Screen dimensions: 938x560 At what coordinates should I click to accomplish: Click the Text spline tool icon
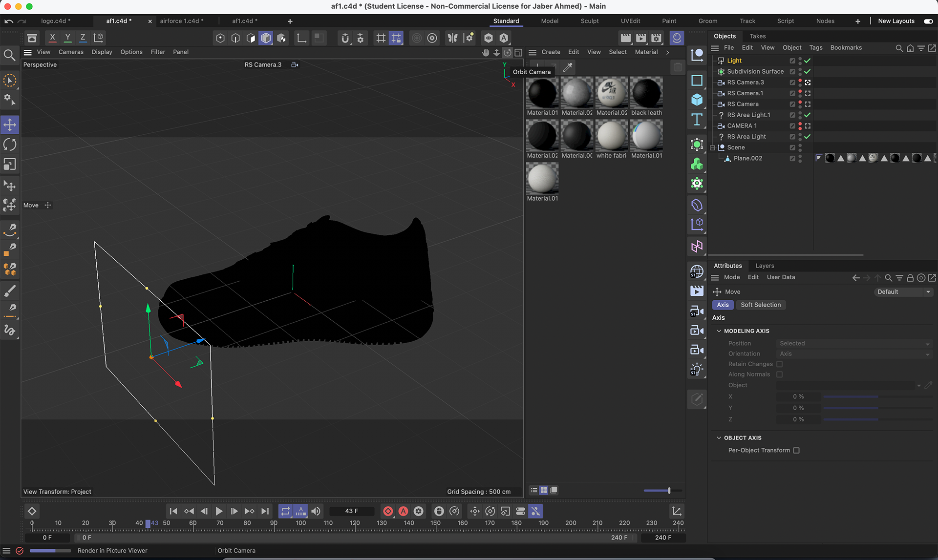tap(697, 120)
